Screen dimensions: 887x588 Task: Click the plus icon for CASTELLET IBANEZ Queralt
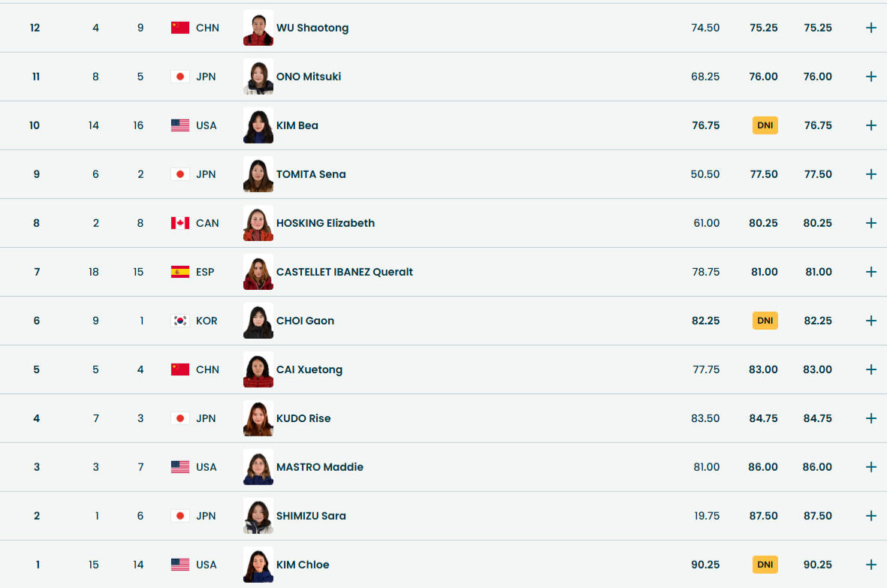(x=871, y=272)
